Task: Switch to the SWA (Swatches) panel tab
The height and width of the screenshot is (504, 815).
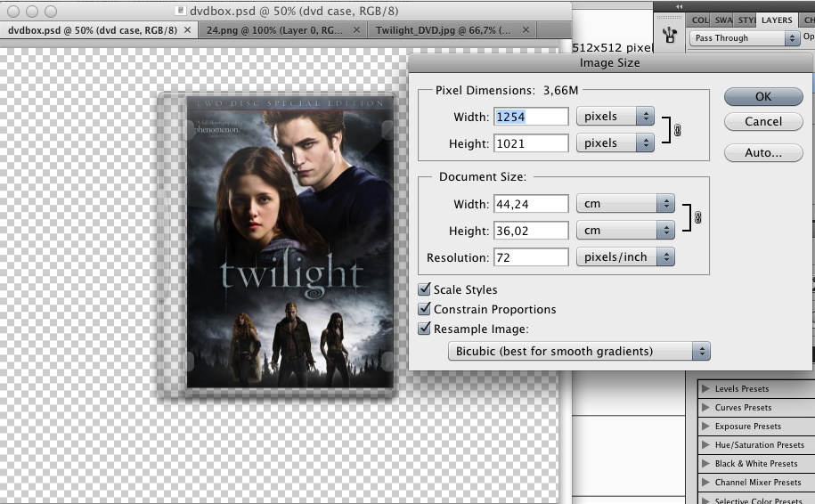Action: [723, 20]
